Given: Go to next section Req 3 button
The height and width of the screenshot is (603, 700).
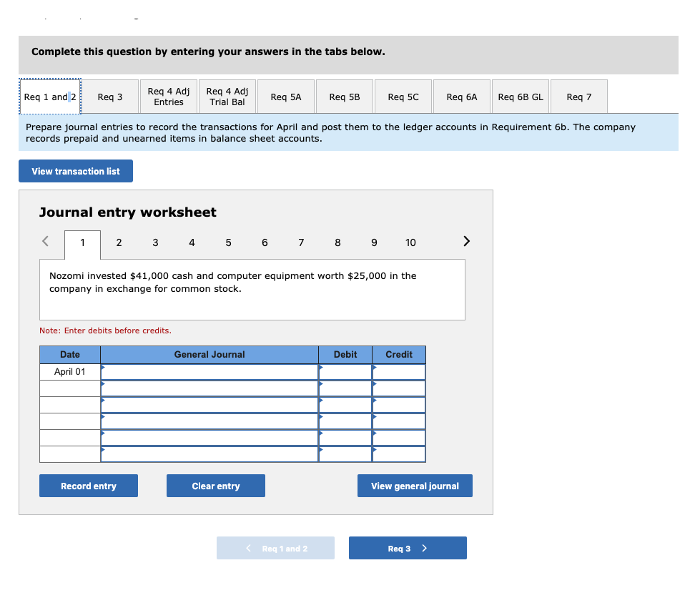Looking at the screenshot, I should pos(408,548).
